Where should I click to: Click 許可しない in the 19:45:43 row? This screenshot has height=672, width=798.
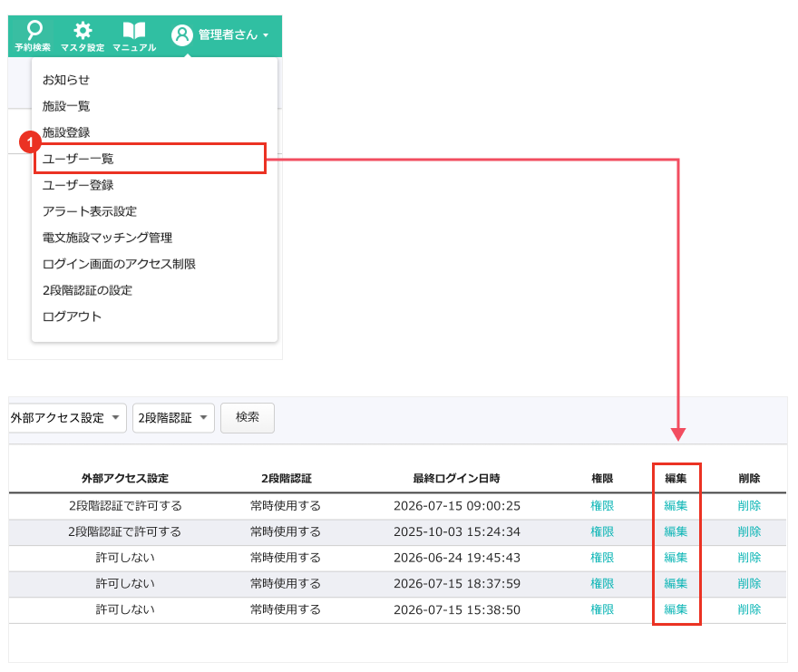[x=125, y=558]
